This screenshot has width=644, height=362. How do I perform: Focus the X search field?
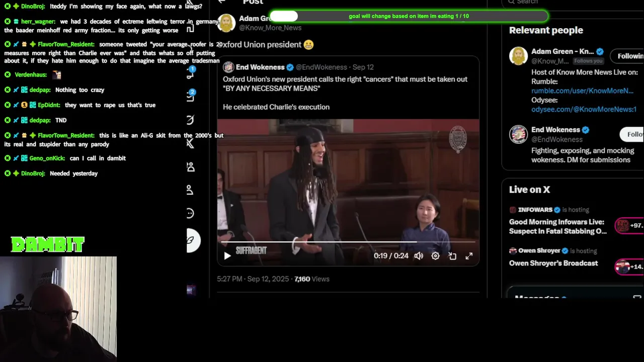(573, 2)
